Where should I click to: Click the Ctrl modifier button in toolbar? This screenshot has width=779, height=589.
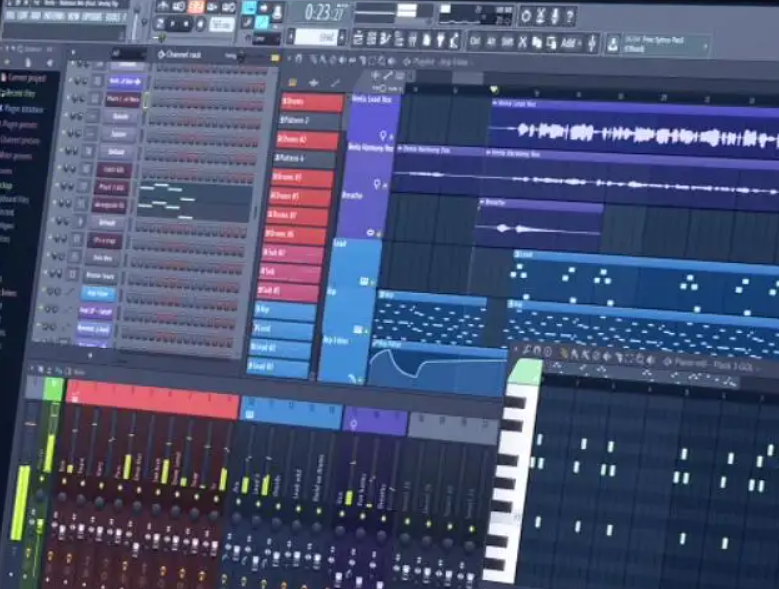(x=475, y=42)
